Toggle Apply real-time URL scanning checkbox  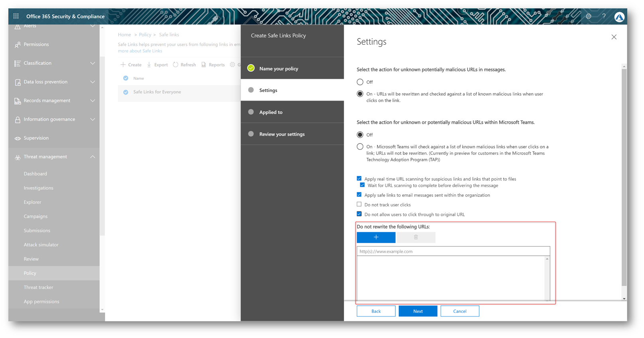(359, 178)
